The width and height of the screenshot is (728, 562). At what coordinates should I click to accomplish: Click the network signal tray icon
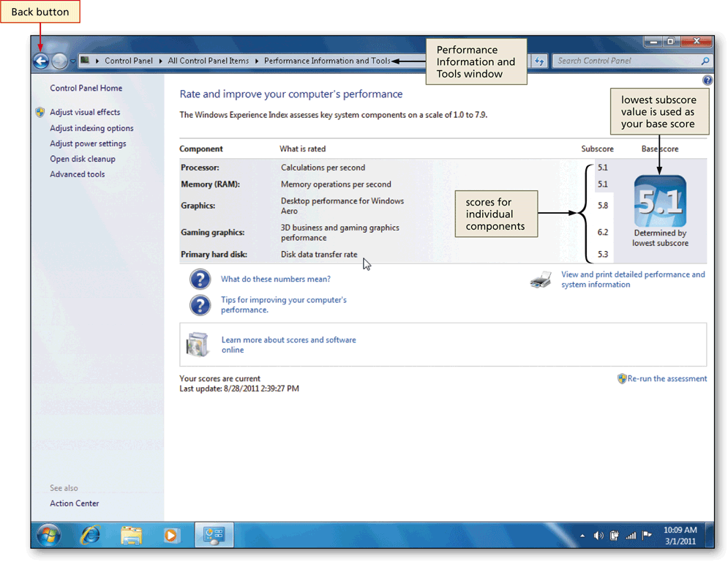coord(631,536)
